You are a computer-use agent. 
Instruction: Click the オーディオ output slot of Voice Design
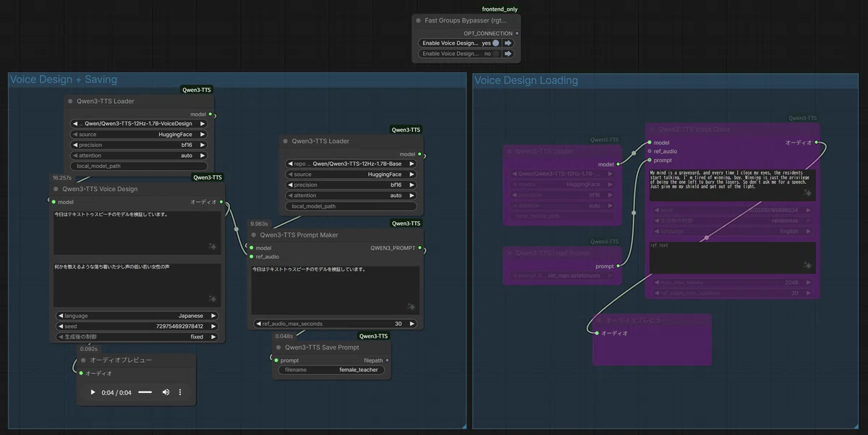222,202
